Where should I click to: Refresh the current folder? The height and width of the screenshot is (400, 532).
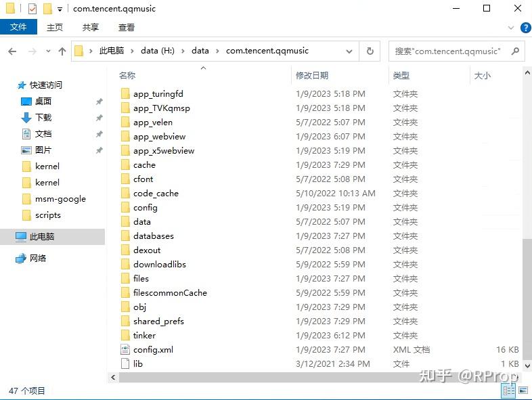[x=370, y=51]
